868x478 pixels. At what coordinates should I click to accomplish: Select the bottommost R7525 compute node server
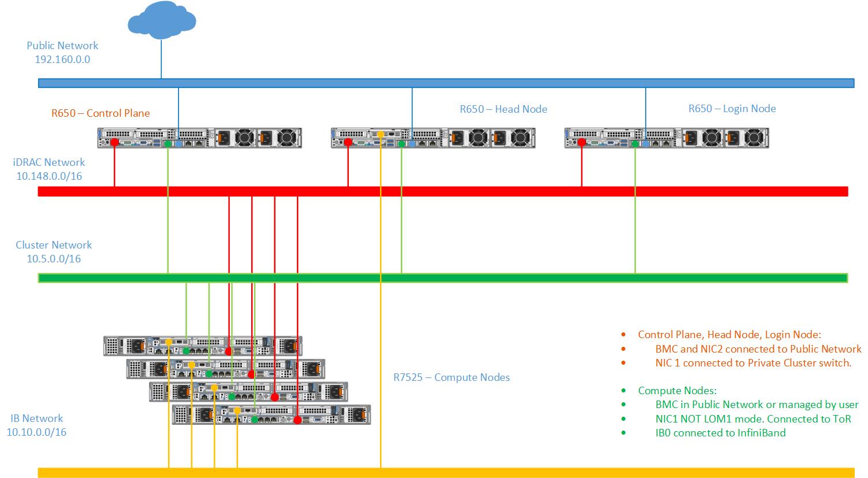click(271, 414)
